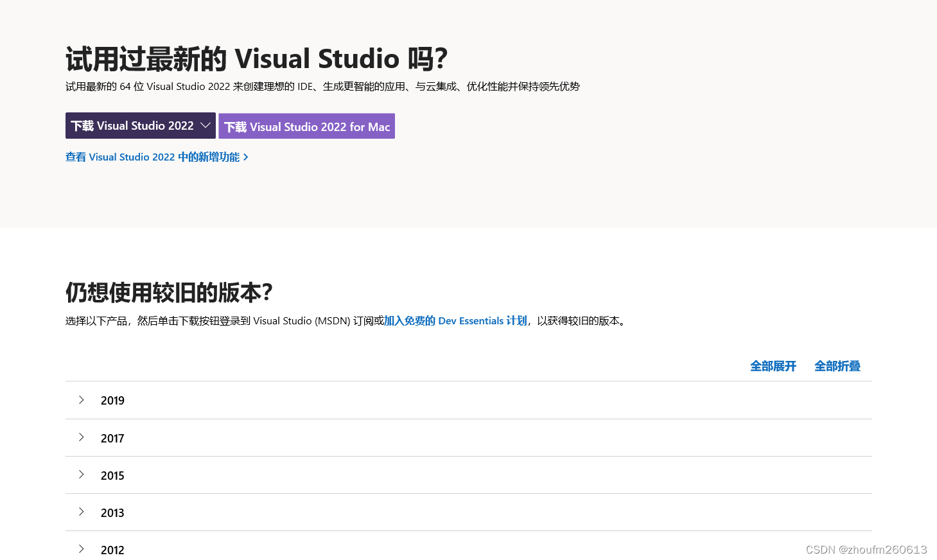The image size is (937, 560).
Task: Select the 2012 row label
Action: [112, 550]
